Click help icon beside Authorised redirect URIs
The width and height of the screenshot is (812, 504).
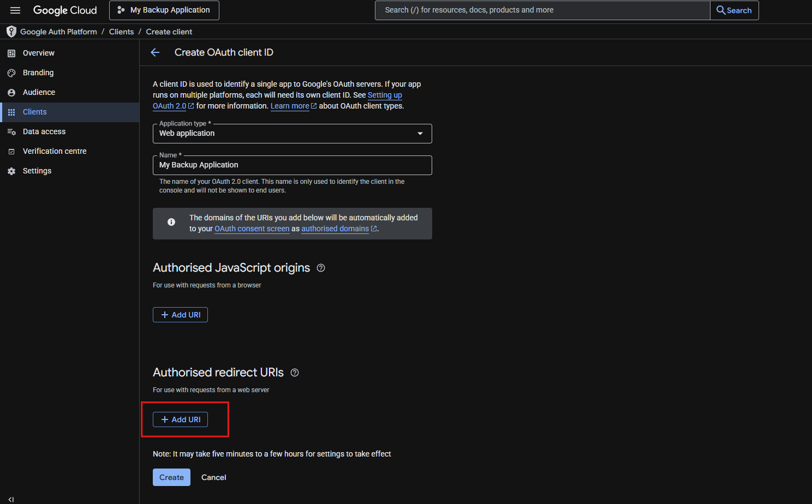295,373
